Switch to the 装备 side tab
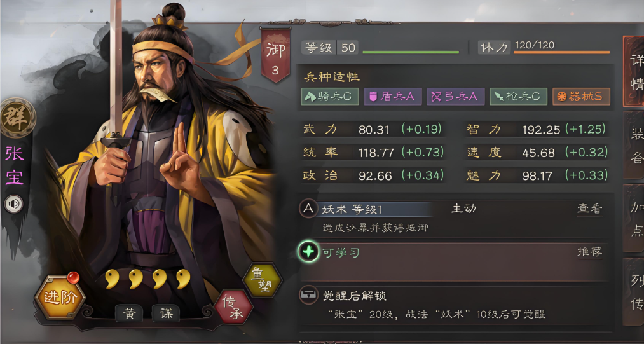644x344 pixels. [x=634, y=145]
